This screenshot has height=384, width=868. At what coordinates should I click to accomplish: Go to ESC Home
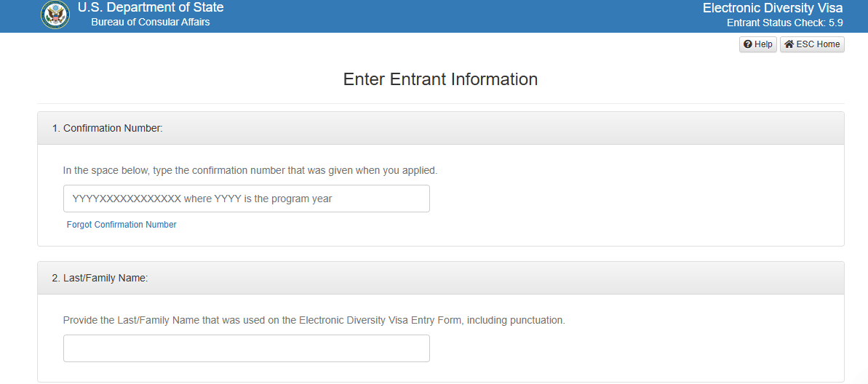(x=812, y=44)
